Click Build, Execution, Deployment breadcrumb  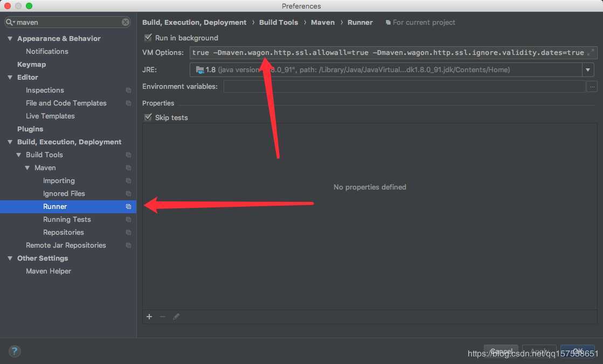pyautogui.click(x=194, y=22)
